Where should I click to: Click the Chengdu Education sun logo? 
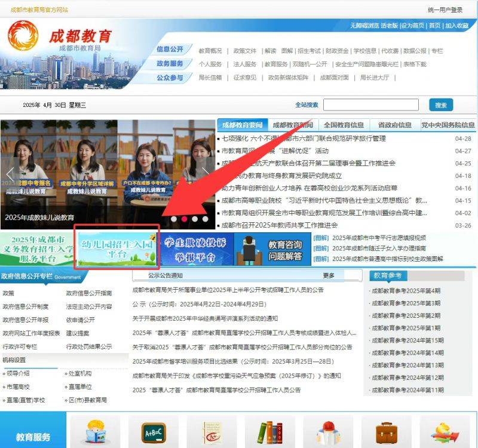(x=23, y=36)
